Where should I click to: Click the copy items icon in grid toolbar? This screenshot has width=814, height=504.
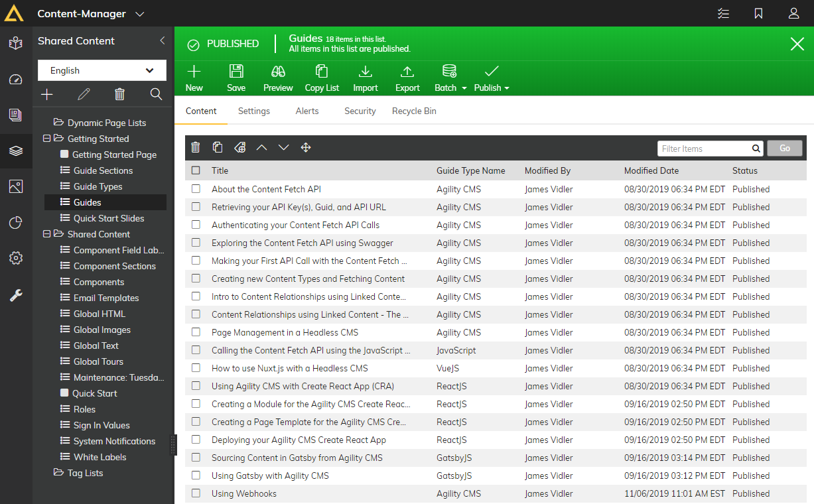218,147
